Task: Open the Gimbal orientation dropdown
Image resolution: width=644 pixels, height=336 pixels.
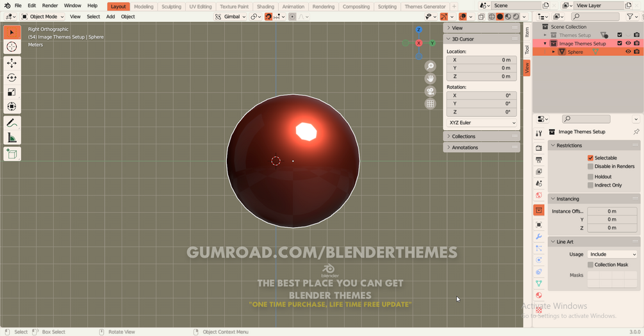Action: 231,17
